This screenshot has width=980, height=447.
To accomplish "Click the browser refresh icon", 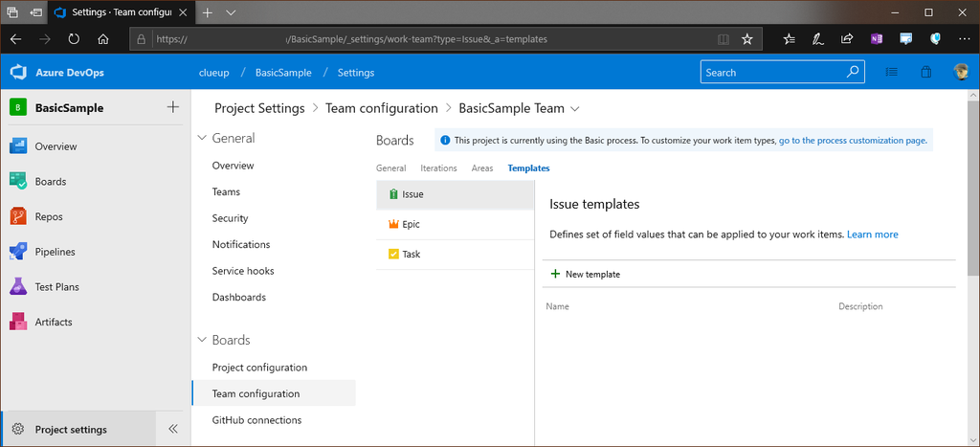I will pyautogui.click(x=74, y=38).
